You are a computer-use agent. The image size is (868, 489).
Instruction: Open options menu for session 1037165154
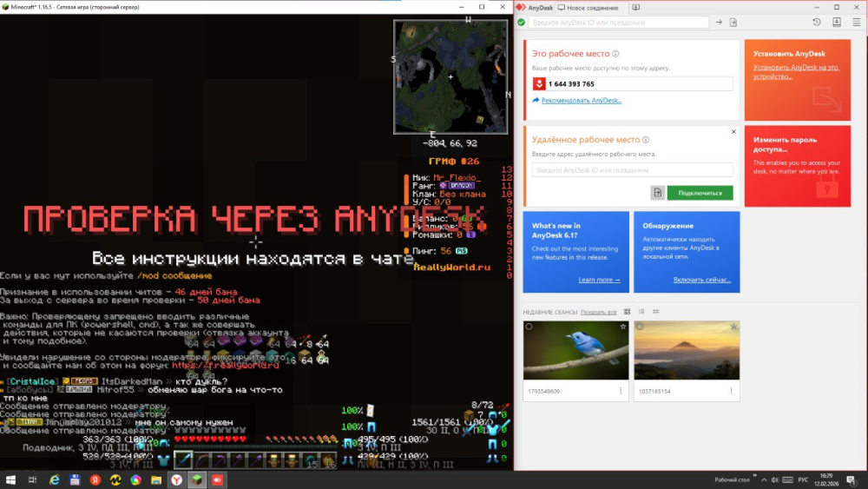(x=731, y=391)
